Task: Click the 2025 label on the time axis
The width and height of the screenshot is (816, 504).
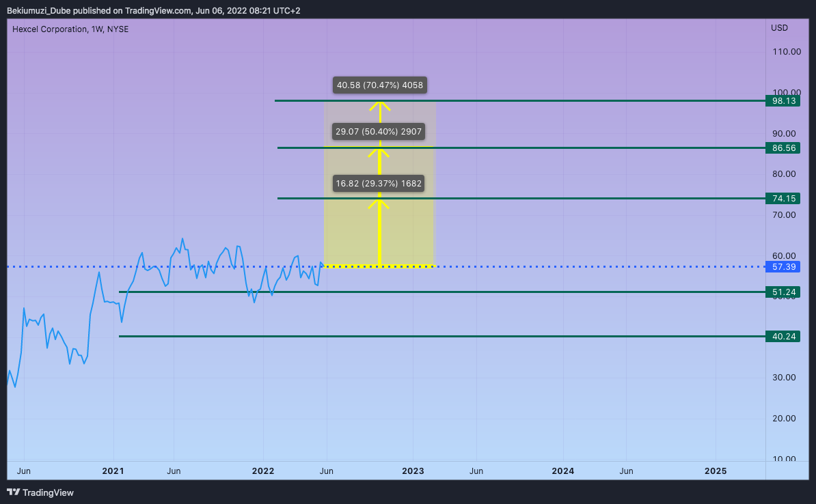Action: pos(716,471)
